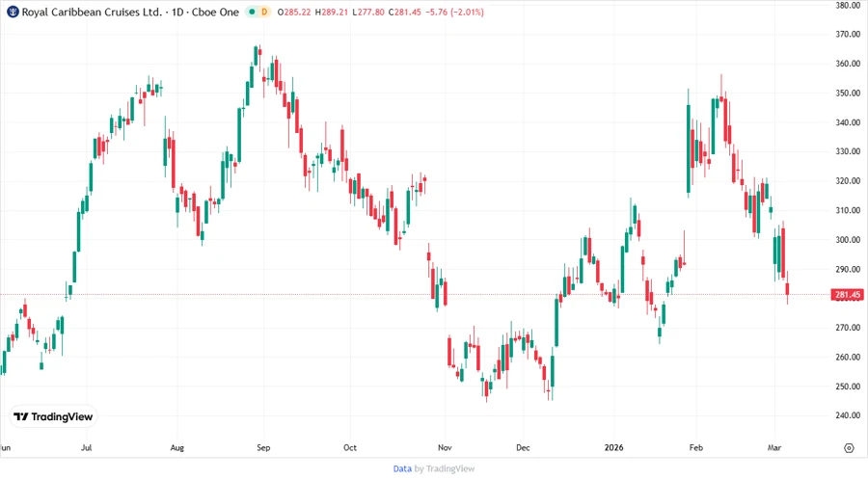
Task: Click the Royal Caribbean Cruises Ltd. title
Action: [x=92, y=12]
